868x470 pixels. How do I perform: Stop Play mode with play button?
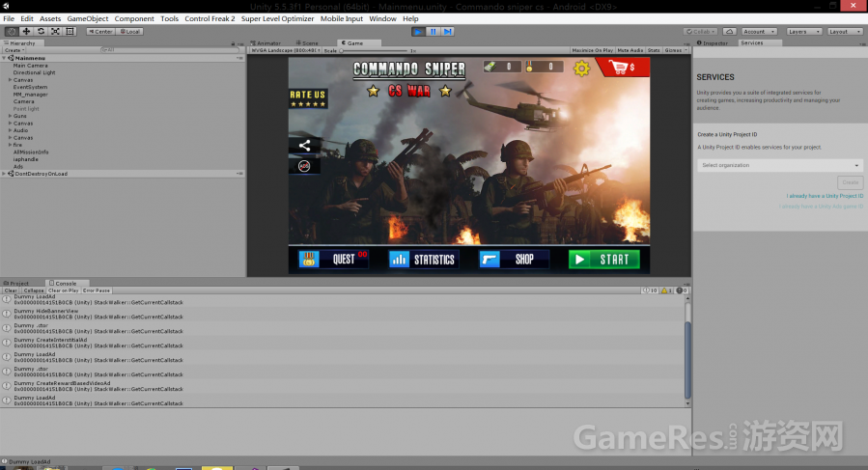tap(418, 32)
